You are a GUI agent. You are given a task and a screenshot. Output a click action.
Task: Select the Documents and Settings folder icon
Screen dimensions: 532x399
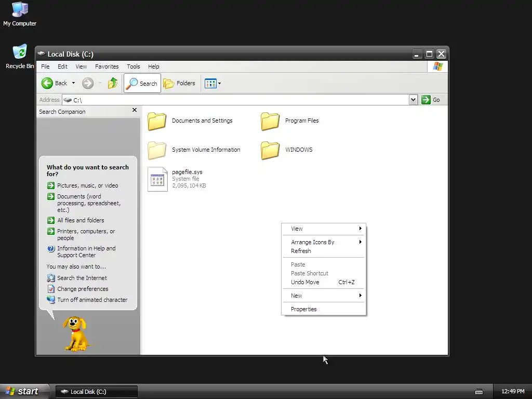point(157,121)
